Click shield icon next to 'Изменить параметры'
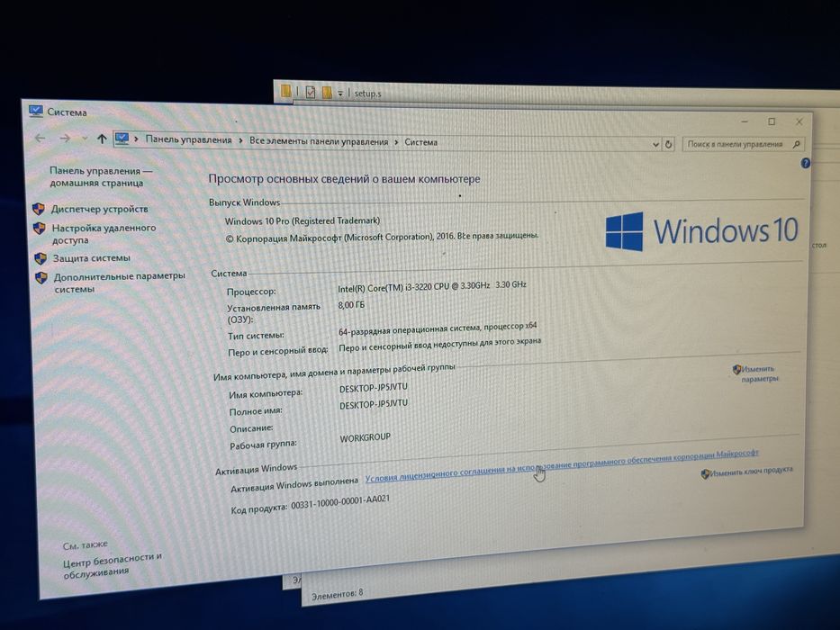Screen dimensions: 840x630 point(736,370)
